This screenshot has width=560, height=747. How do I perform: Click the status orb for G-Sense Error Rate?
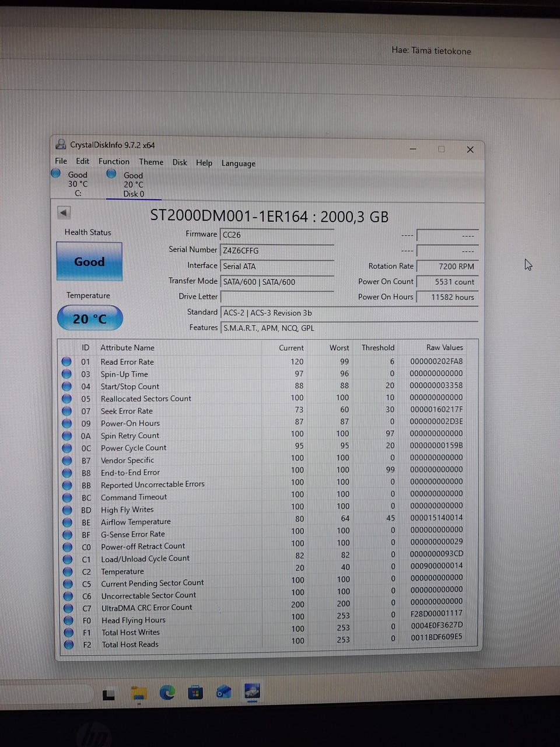click(68, 535)
